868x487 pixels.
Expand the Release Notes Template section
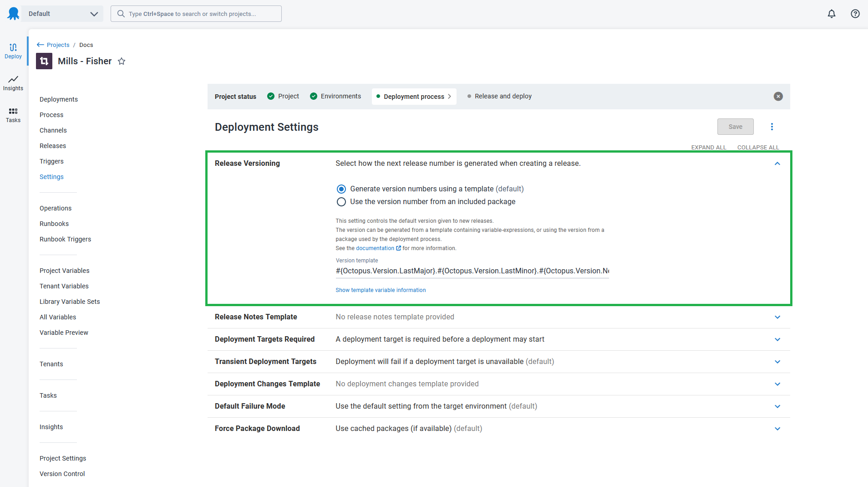777,317
